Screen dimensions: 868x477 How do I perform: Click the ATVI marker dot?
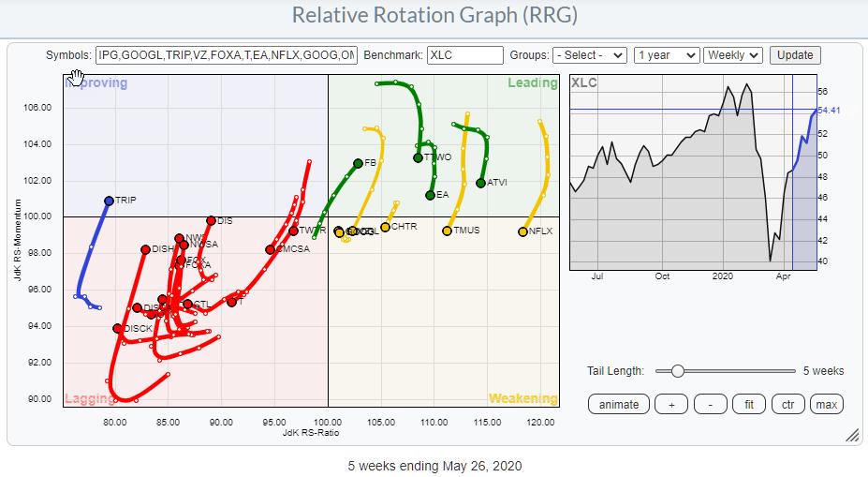(481, 183)
